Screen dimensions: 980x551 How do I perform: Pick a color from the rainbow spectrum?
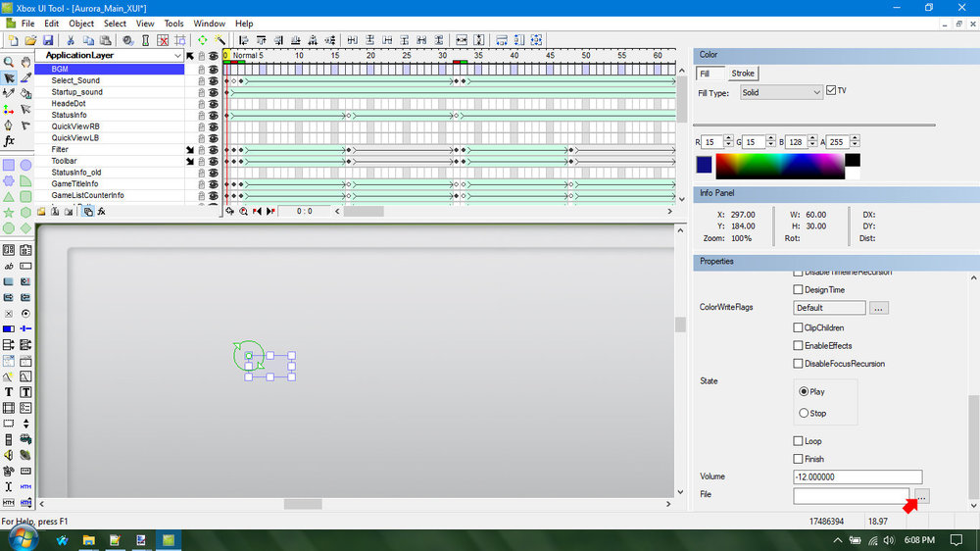pyautogui.click(x=779, y=167)
